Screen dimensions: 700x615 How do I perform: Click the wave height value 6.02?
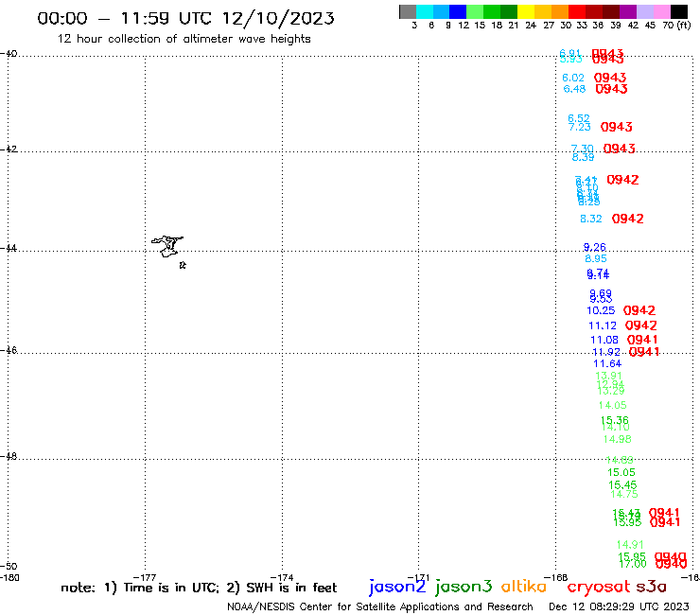(573, 78)
